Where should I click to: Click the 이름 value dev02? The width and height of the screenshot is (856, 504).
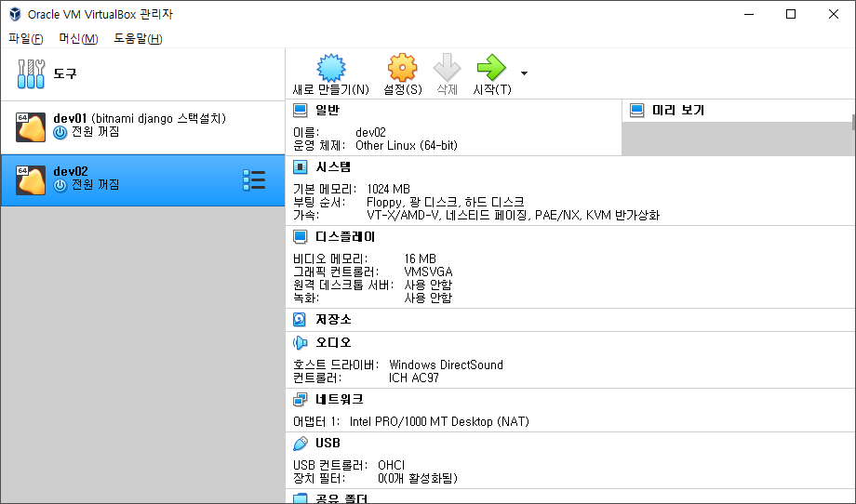(x=370, y=133)
